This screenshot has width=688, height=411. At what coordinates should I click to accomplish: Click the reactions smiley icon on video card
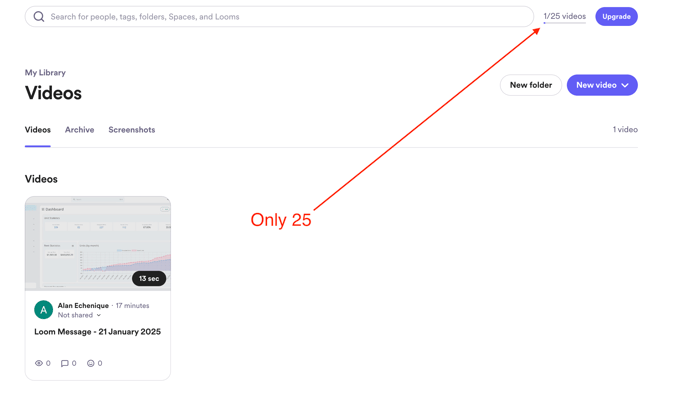[x=90, y=363]
